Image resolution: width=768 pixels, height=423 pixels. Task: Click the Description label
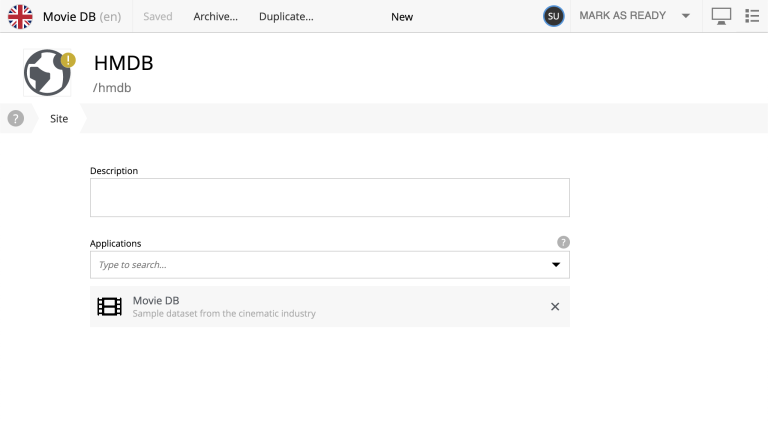[114, 171]
